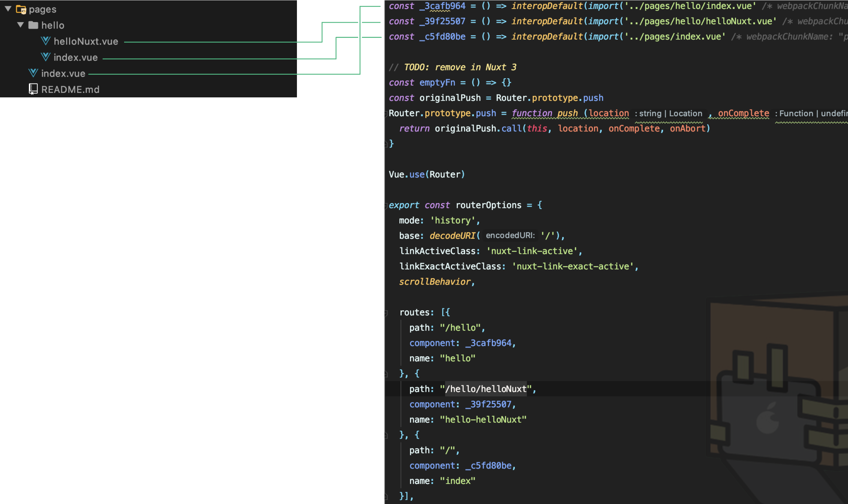Viewport: 848px width, 504px height.
Task: Select helloNuxt.vue in the file tree
Action: coord(86,41)
